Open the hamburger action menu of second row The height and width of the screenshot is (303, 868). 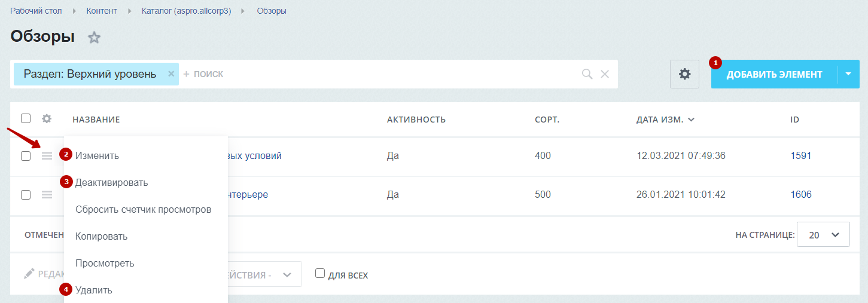click(x=47, y=195)
